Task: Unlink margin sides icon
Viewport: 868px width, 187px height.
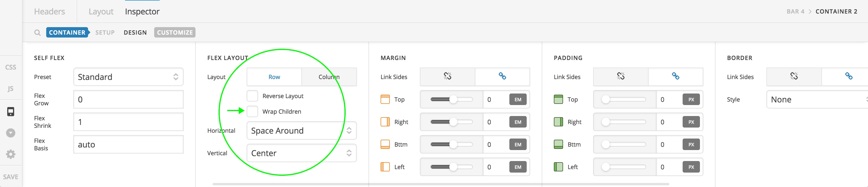Action: click(447, 76)
